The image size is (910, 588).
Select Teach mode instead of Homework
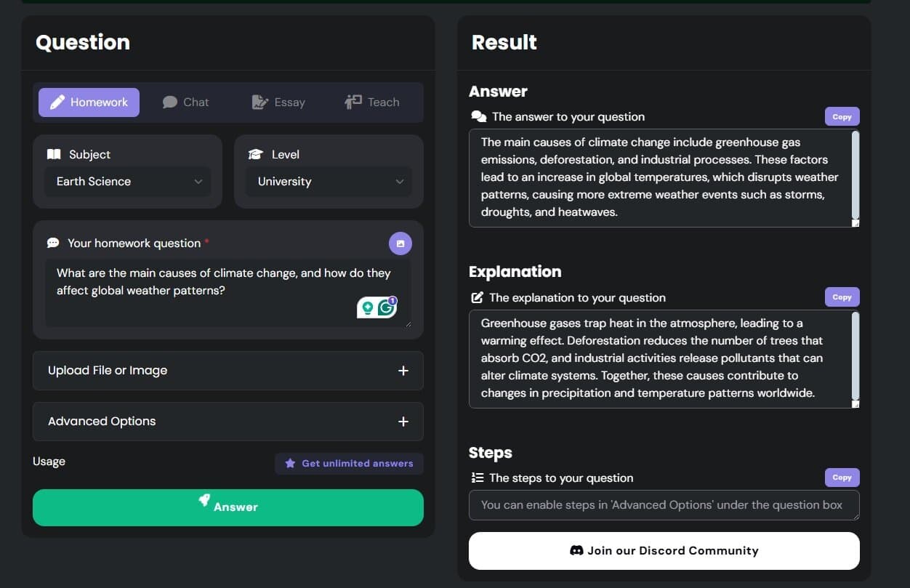pyautogui.click(x=371, y=102)
